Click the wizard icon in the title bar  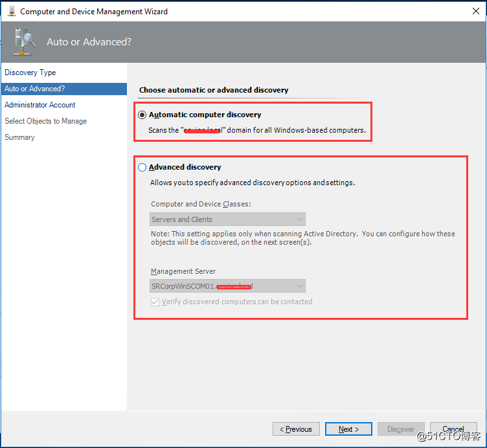(x=12, y=11)
